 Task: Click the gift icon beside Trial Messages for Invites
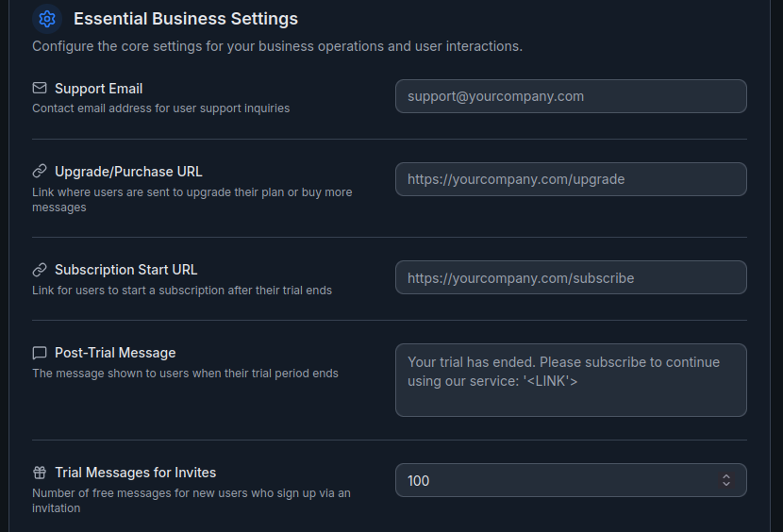[40, 472]
